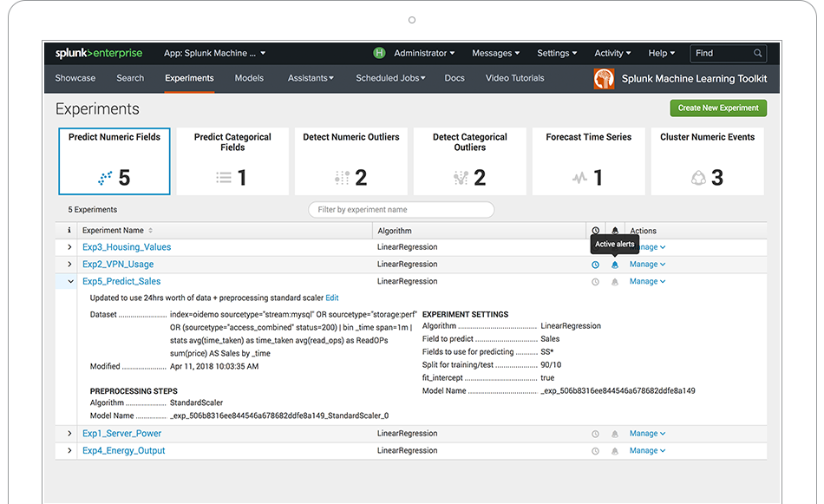Click the "5 Experiments" count text
The width and height of the screenshot is (824, 504).
(x=93, y=210)
